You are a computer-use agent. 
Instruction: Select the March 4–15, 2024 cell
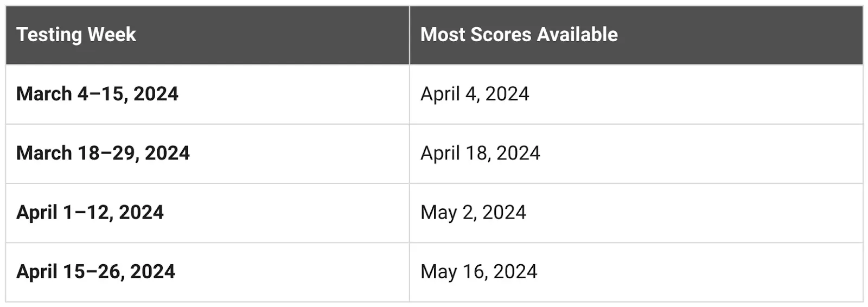[97, 94]
